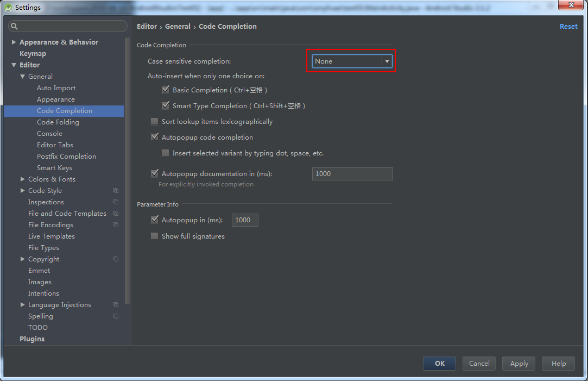Viewport: 588px width, 381px height.
Task: Disable Basic Completion auto-insert checkbox
Action: click(x=166, y=90)
